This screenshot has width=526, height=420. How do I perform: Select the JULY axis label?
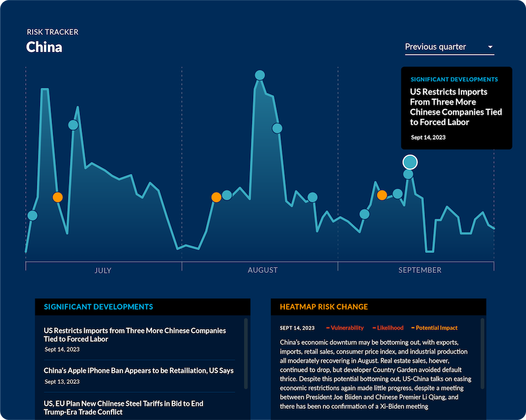pyautogui.click(x=103, y=270)
